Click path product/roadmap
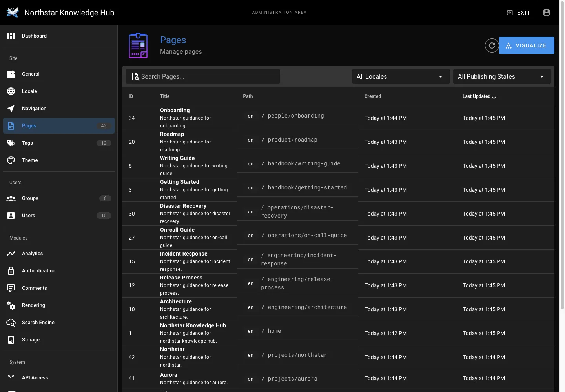The width and height of the screenshot is (565, 392). (x=290, y=140)
